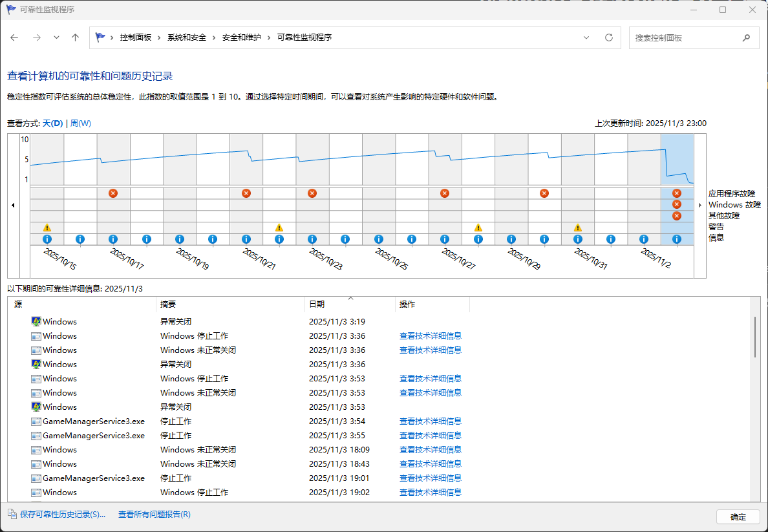Select the 3:36 Windows 未正常关闭 summary text

click(x=198, y=350)
